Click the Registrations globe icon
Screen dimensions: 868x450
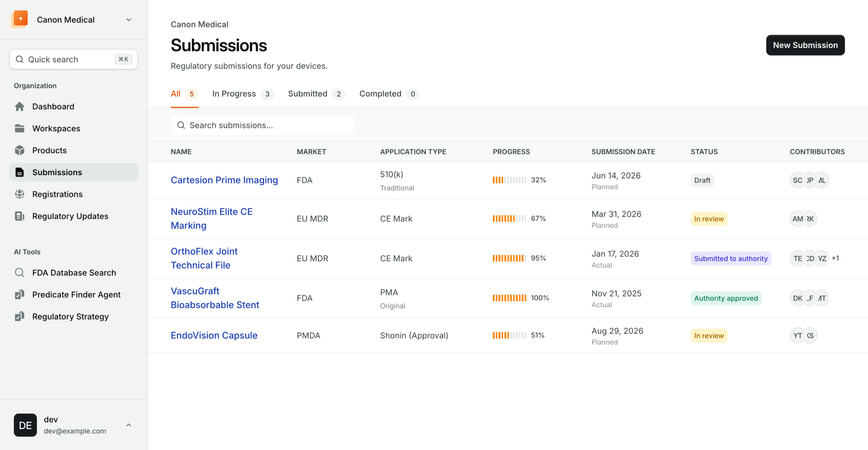(20, 194)
